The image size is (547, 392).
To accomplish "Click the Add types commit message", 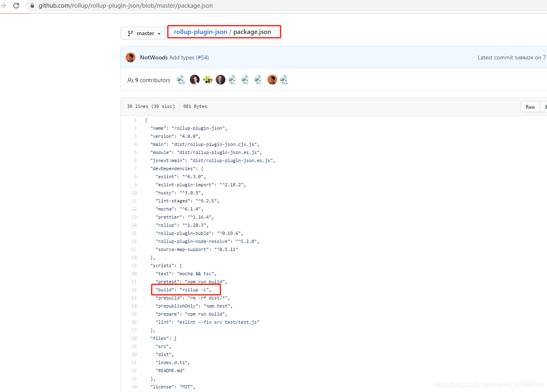I will (182, 57).
